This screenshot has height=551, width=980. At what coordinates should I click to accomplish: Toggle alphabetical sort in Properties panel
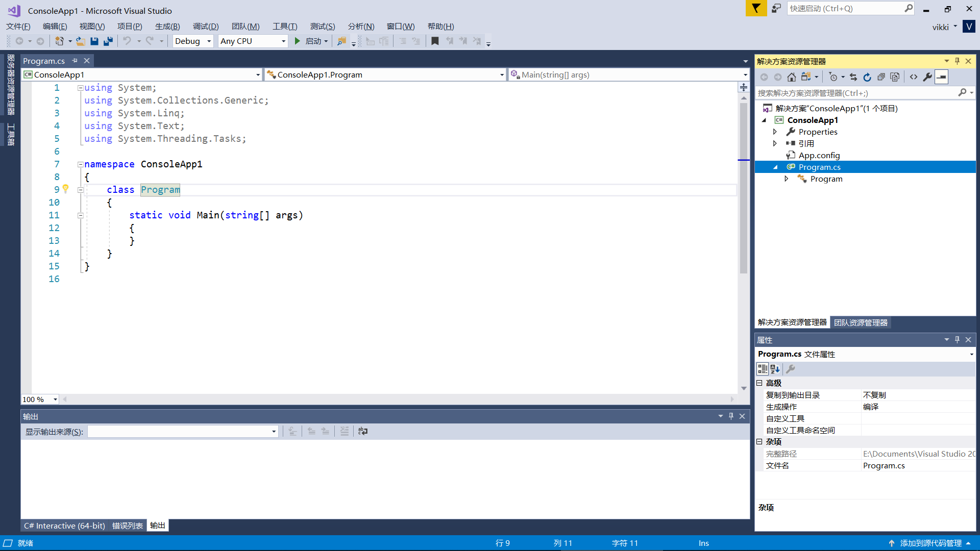pyautogui.click(x=775, y=369)
